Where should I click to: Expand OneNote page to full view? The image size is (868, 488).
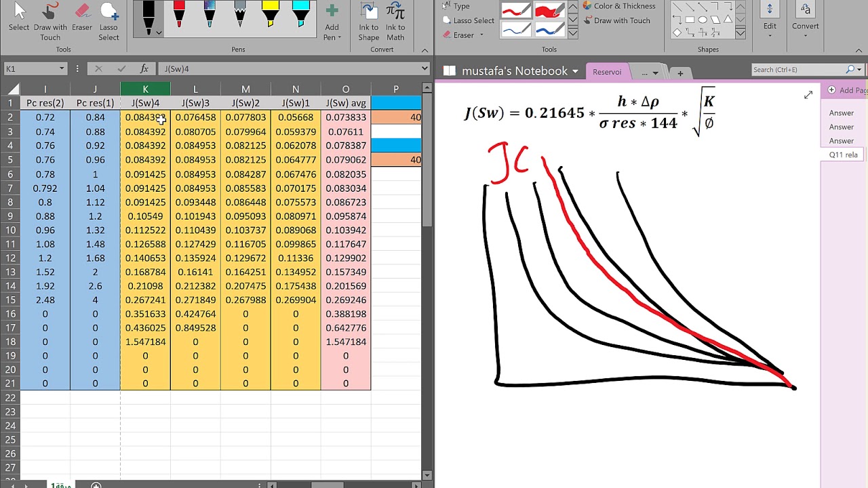coord(808,96)
